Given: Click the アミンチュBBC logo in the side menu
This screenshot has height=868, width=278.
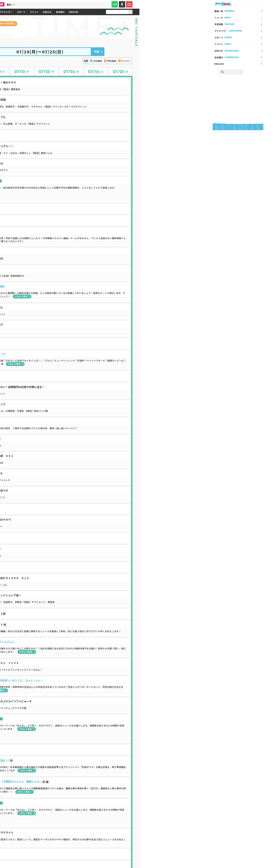Looking at the screenshot, I should click(x=223, y=4).
